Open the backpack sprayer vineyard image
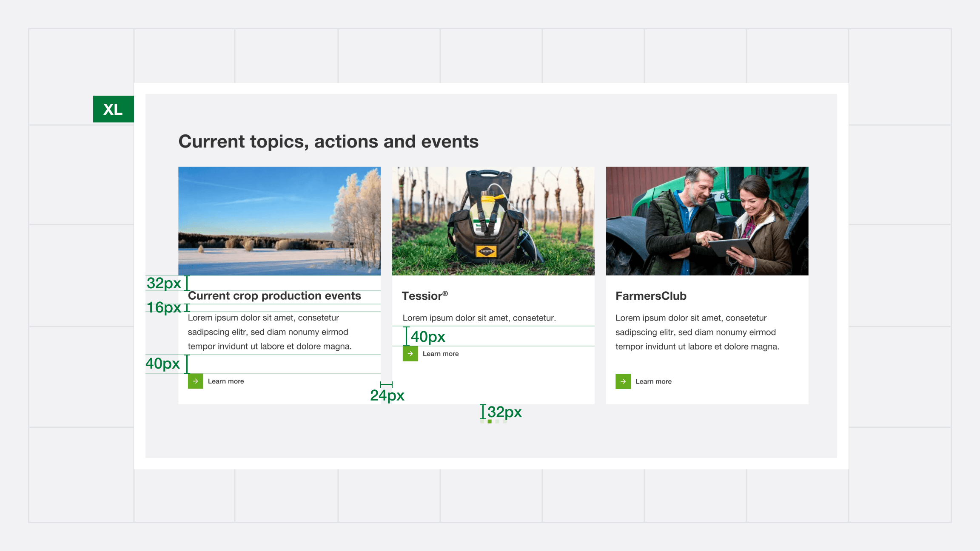Image resolution: width=980 pixels, height=551 pixels. coord(493,221)
